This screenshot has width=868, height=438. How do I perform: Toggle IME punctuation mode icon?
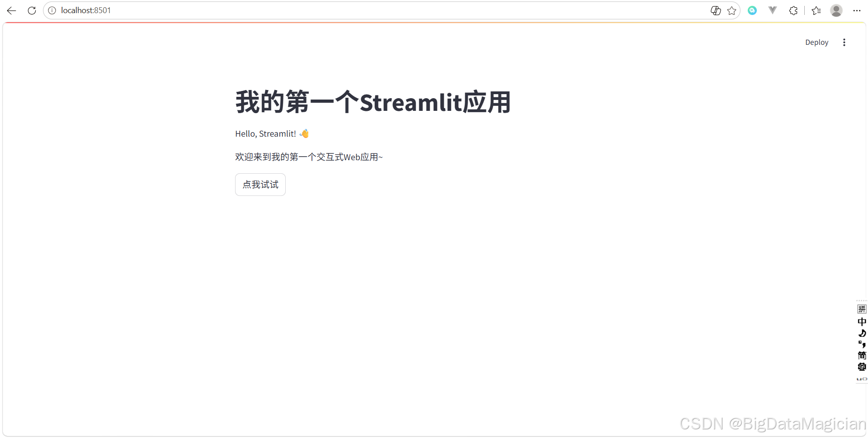(x=862, y=344)
